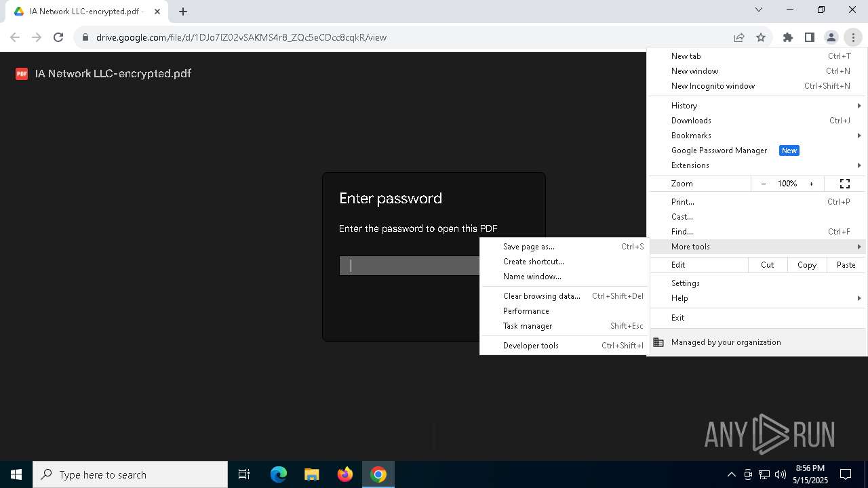868x488 pixels.
Task: Toggle the side panel icon
Action: 810,37
